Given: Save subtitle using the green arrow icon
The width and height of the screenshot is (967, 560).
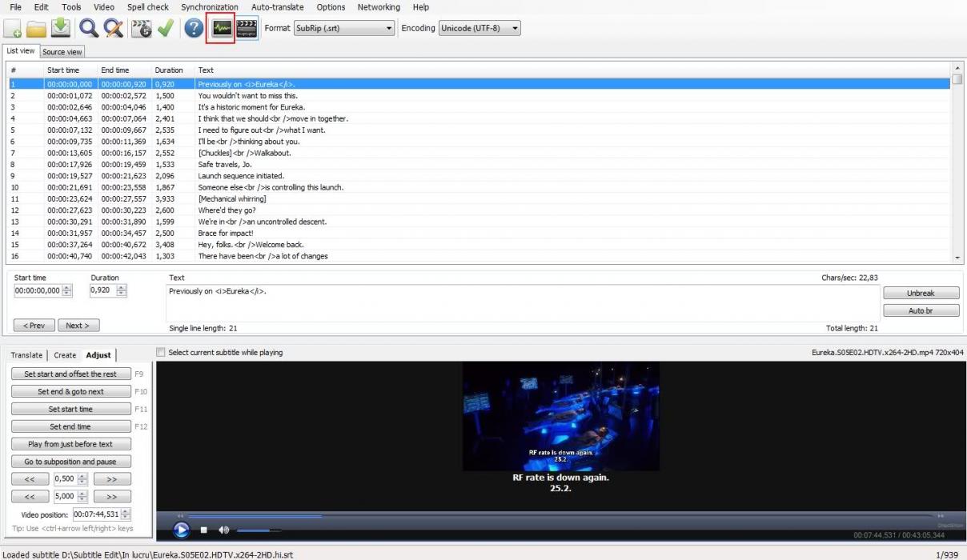Looking at the screenshot, I should tap(60, 29).
